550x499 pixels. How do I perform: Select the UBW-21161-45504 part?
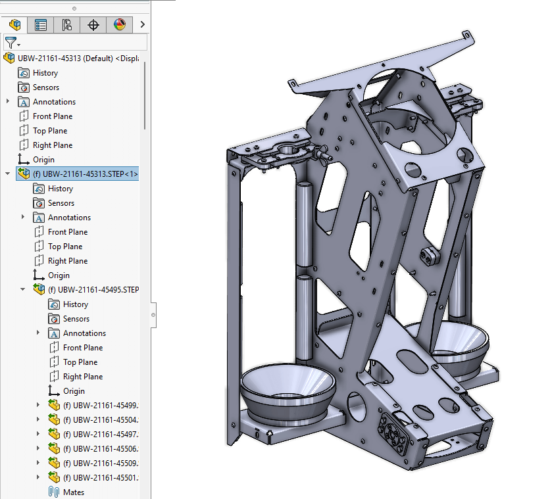[93, 420]
